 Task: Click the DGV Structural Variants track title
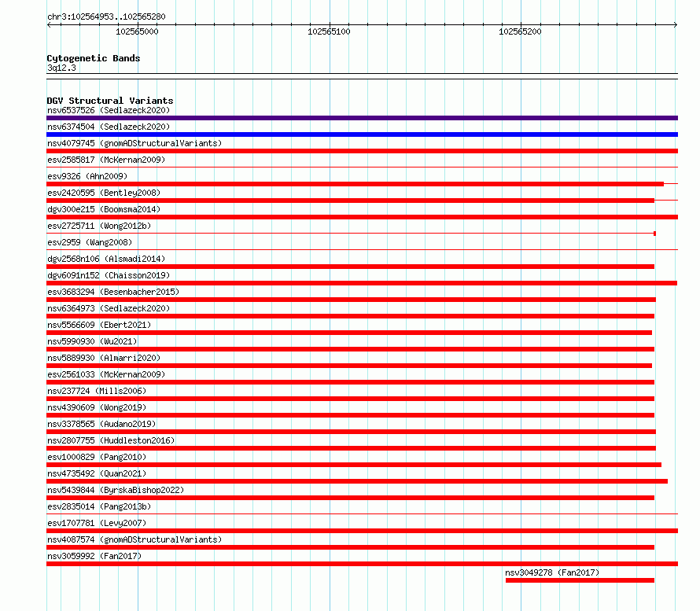tap(110, 101)
